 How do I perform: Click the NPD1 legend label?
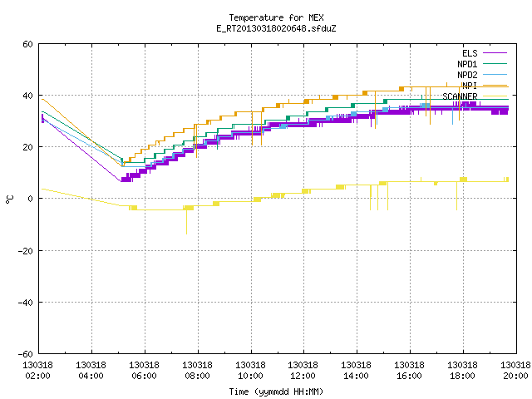[467, 64]
